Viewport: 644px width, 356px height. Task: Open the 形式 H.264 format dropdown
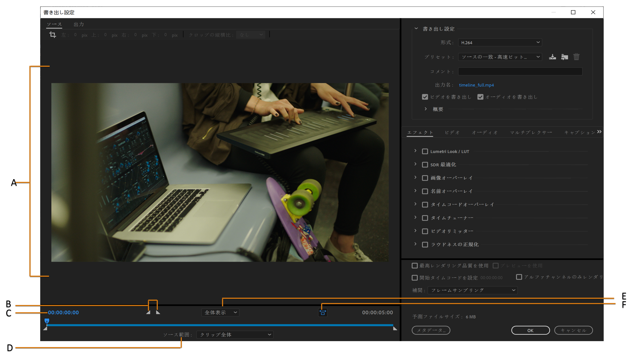500,42
